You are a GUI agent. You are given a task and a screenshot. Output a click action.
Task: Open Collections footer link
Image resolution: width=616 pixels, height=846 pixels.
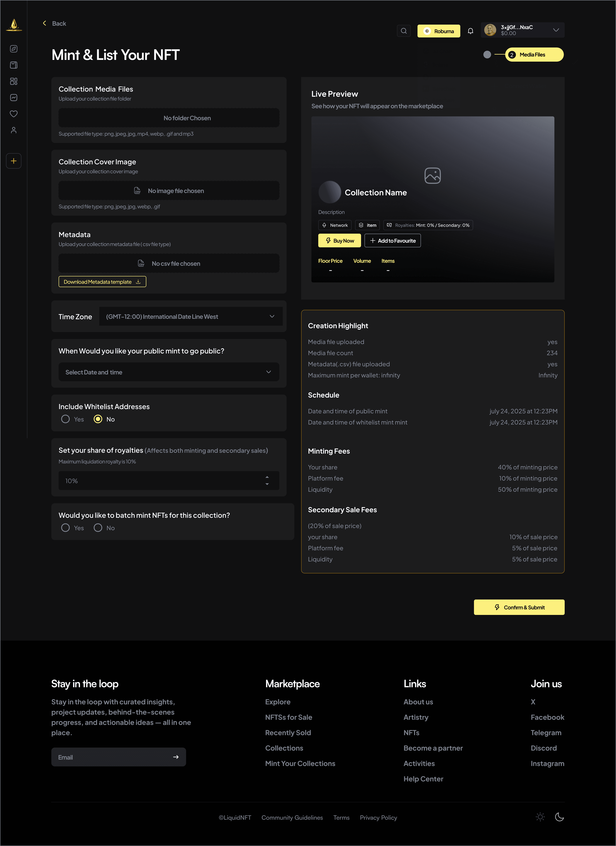coord(284,748)
